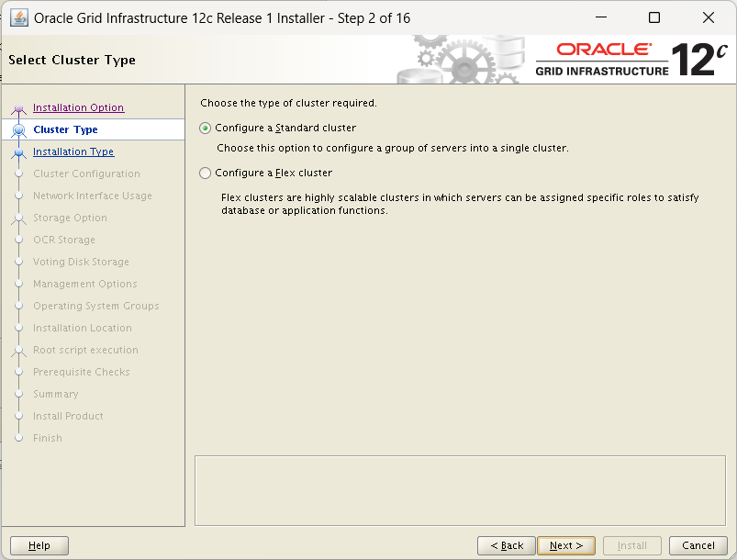Viewport: 737px width, 560px height.
Task: Click the Installation Option step marker icon
Action: 18,108
